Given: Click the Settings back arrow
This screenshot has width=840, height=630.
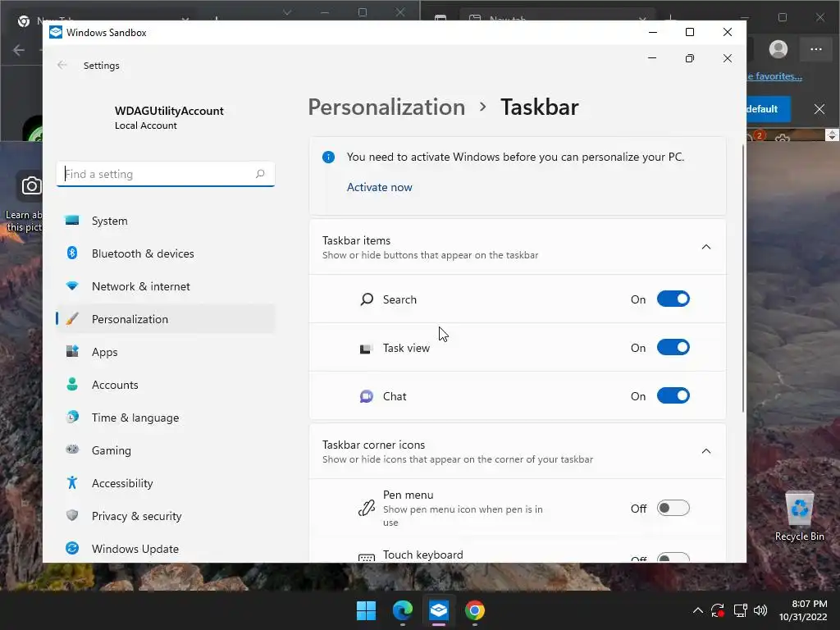Looking at the screenshot, I should 62,66.
